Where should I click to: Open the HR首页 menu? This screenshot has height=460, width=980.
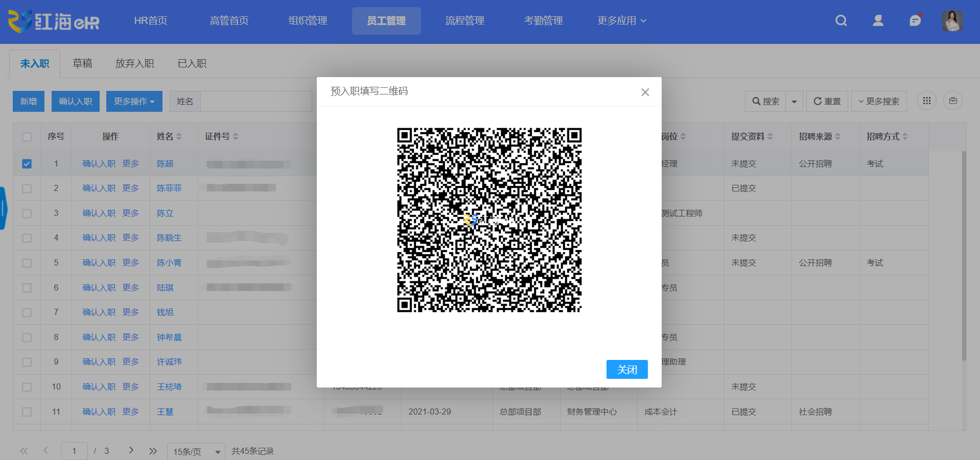pos(151,20)
